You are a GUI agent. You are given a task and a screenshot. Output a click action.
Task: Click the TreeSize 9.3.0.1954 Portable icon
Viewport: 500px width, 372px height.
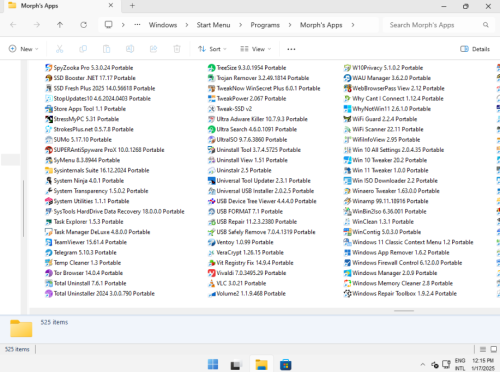click(x=211, y=68)
